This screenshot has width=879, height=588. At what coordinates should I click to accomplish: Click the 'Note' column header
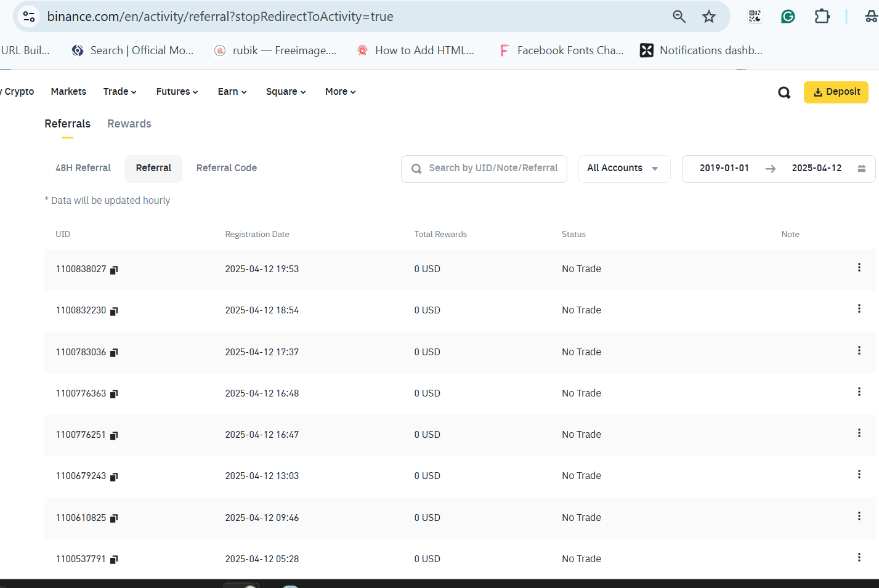click(x=790, y=235)
